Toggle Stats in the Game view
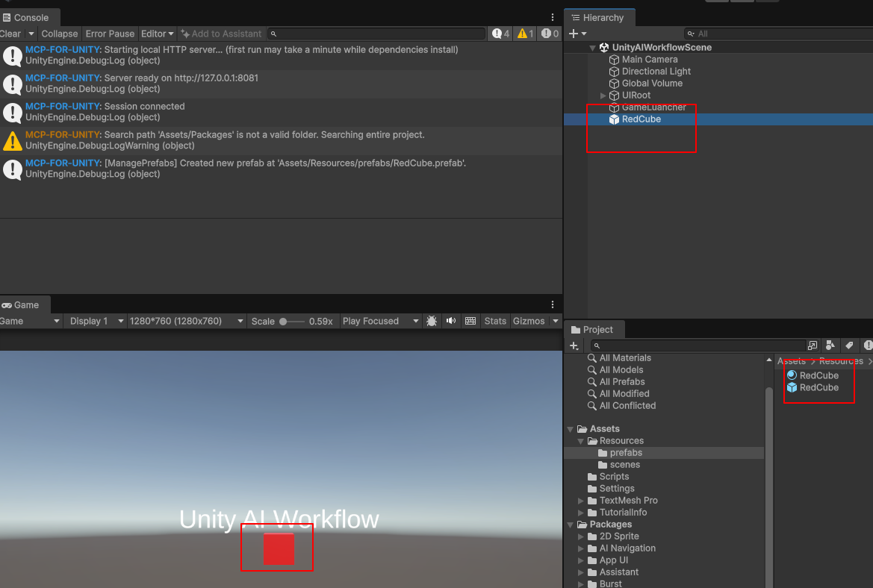The image size is (873, 588). (495, 321)
